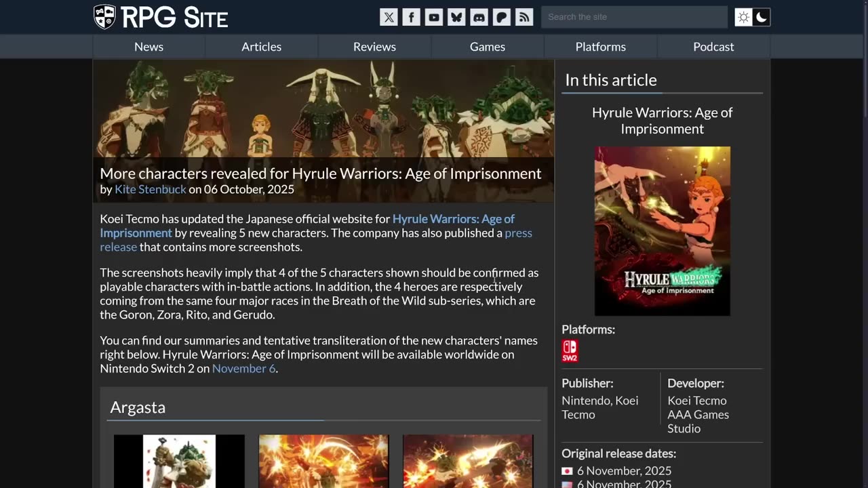Click the '06 October, 2025' date text
868x488 pixels.
(x=249, y=189)
